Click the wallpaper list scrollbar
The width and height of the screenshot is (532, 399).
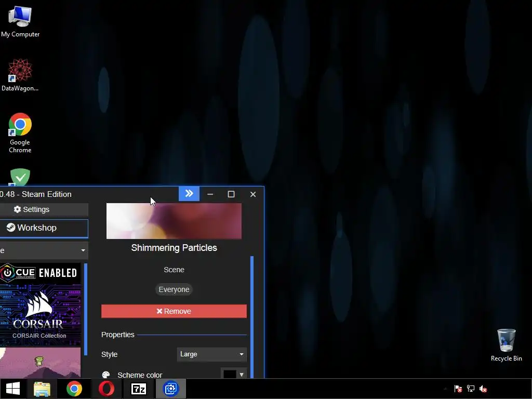coord(86,310)
